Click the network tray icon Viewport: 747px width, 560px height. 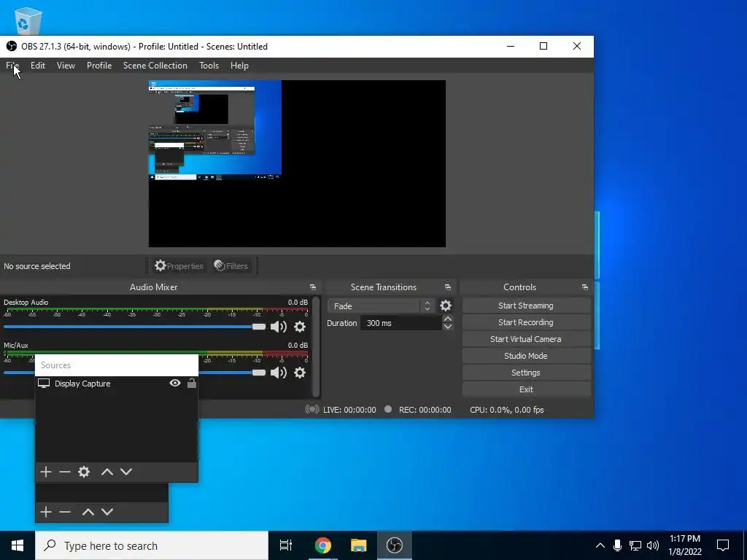point(635,545)
